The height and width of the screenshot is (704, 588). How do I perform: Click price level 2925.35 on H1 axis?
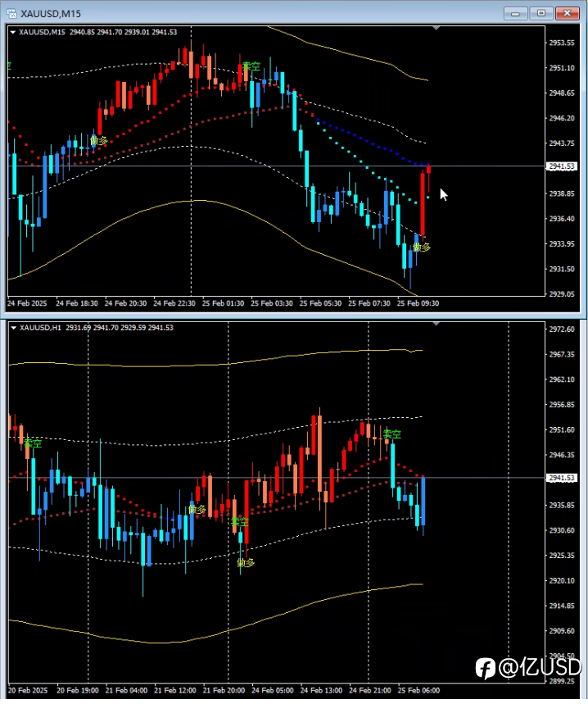tap(562, 556)
